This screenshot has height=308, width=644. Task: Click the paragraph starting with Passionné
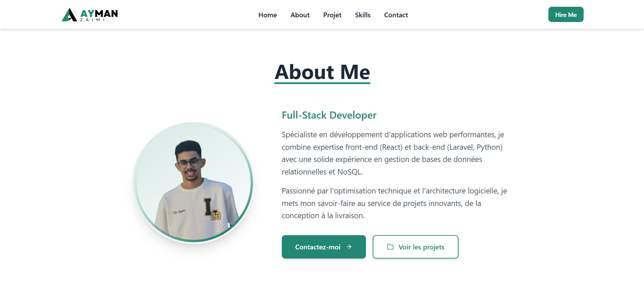point(394,203)
